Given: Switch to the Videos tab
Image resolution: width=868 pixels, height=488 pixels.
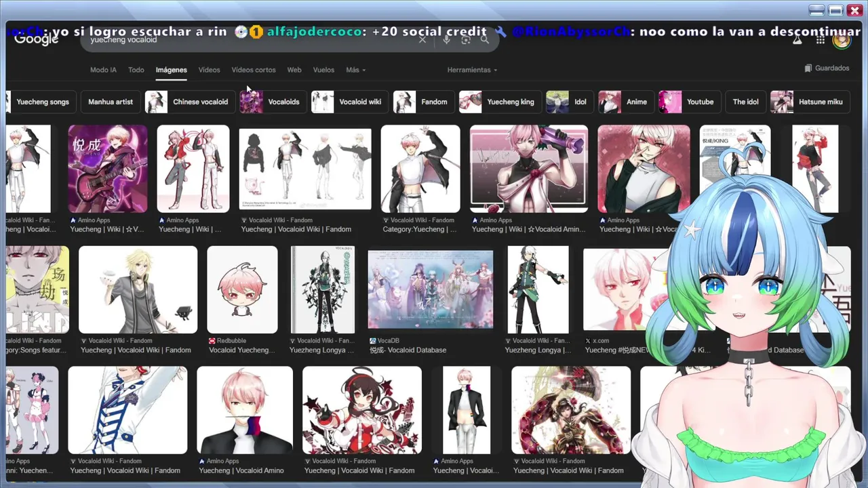Looking at the screenshot, I should click(209, 70).
